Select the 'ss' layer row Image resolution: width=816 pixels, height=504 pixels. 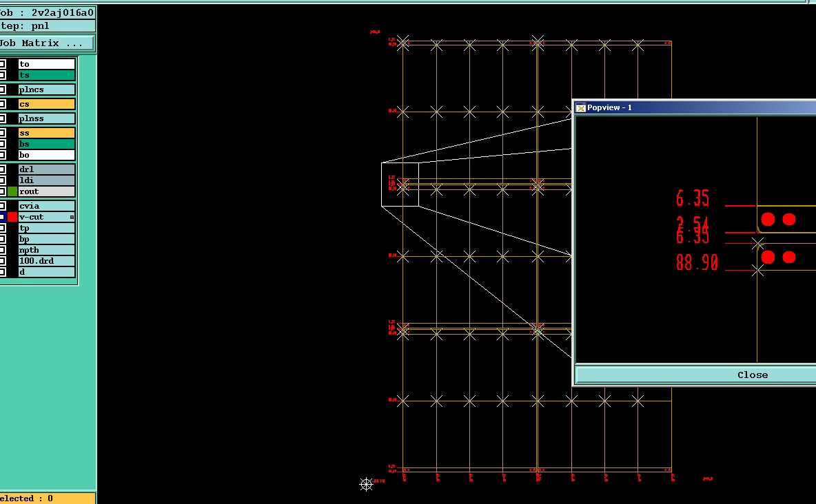pyautogui.click(x=46, y=133)
